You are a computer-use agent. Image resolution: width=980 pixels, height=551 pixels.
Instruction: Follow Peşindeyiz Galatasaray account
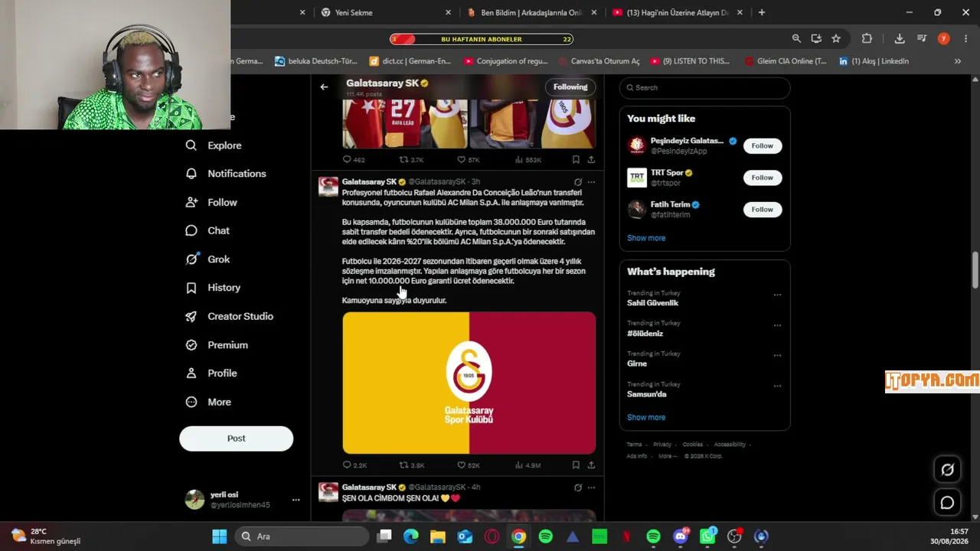[x=762, y=145]
